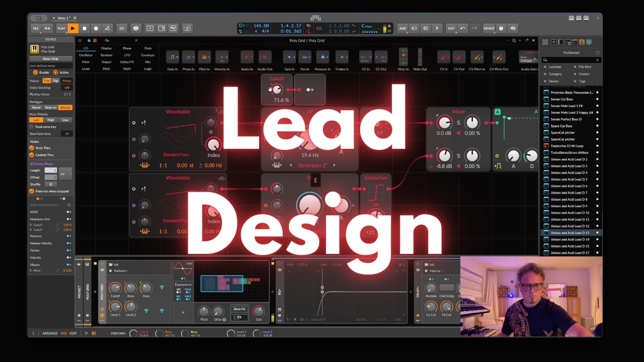644x362 pixels.
Task: Toggle the Note Thru checkbox
Action: (32, 148)
